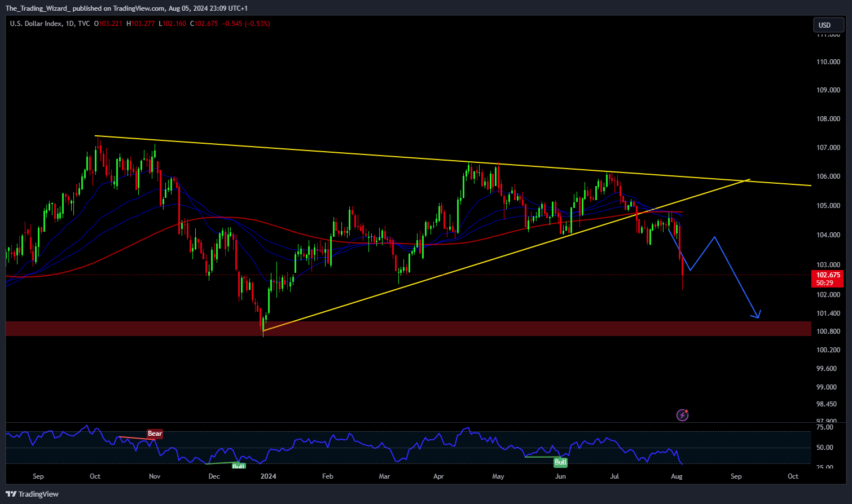Click the Bull label near December
The image size is (852, 504).
coord(239,466)
